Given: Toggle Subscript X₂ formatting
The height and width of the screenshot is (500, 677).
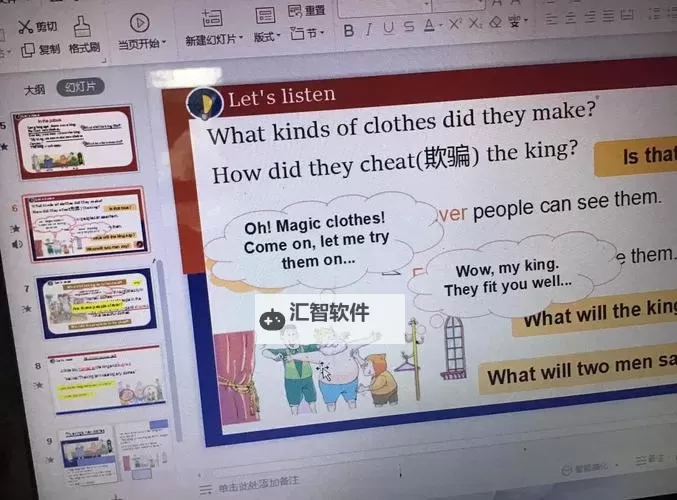Looking at the screenshot, I should point(475,22).
